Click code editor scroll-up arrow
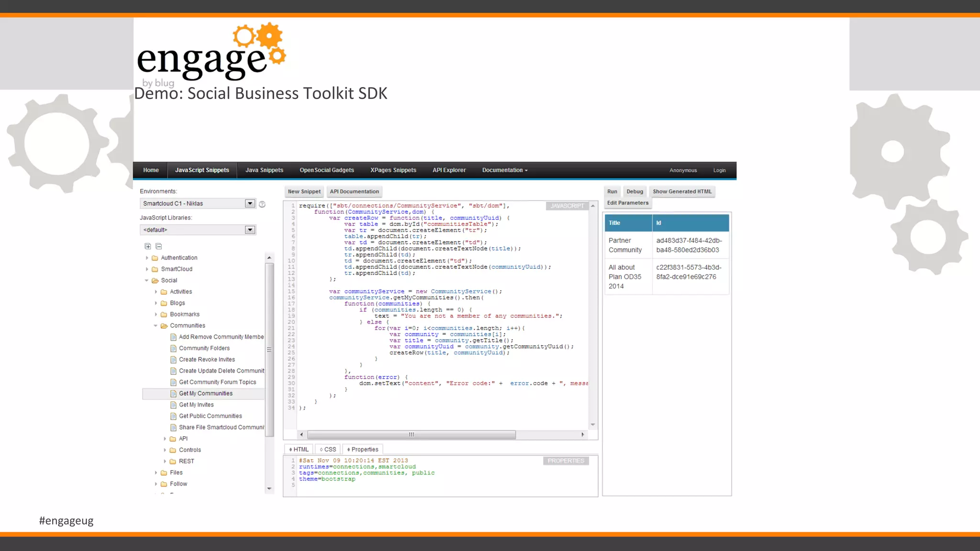The image size is (980, 551). pyautogui.click(x=593, y=206)
